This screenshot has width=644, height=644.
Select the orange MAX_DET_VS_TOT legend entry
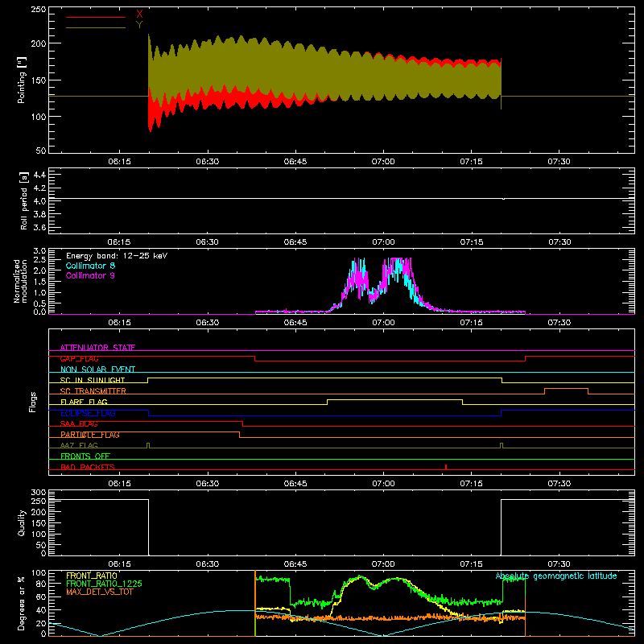[x=100, y=592]
